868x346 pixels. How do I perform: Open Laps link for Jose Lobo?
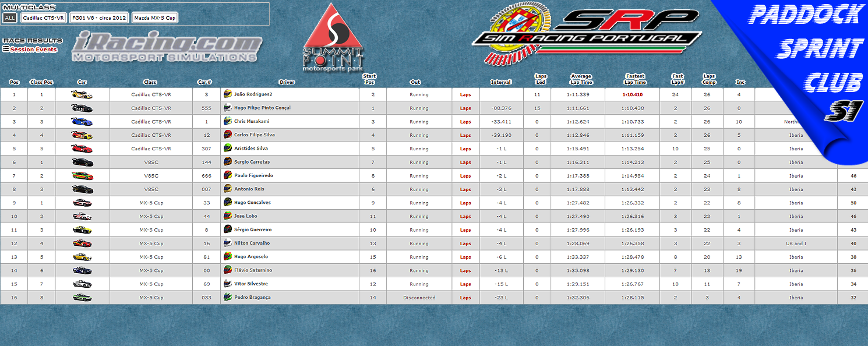[x=465, y=217]
